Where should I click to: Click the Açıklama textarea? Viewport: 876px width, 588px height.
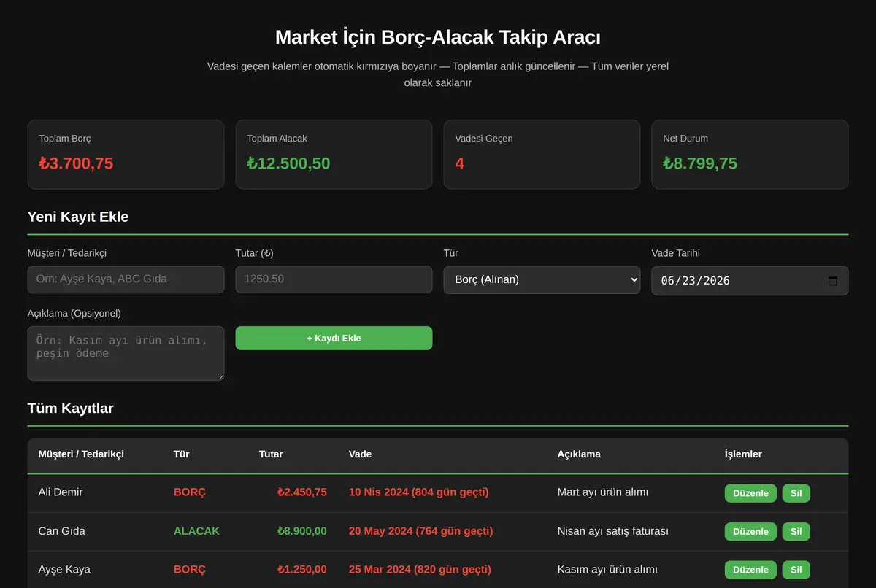click(x=126, y=354)
